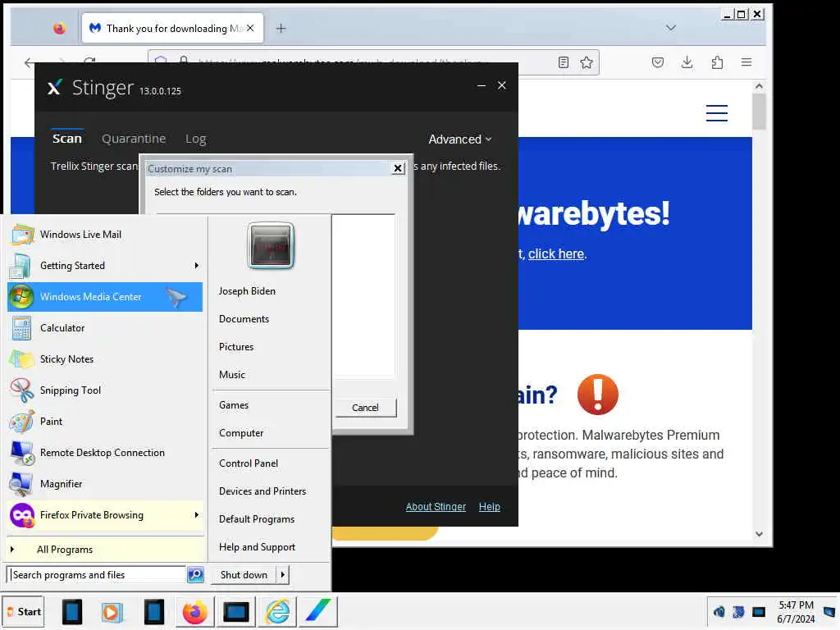The height and width of the screenshot is (630, 840).
Task: Open Music from Start menu
Action: click(232, 374)
